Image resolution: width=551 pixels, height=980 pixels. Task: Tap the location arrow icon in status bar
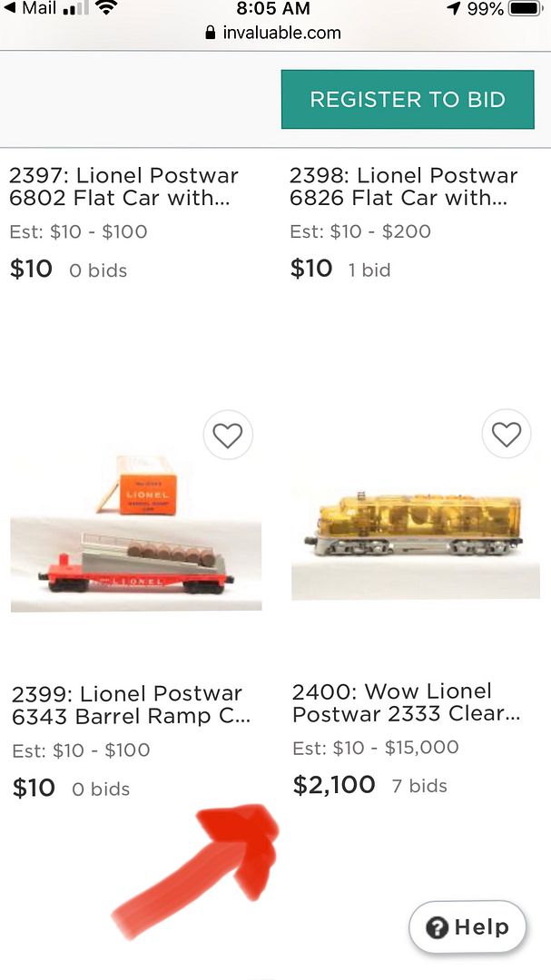point(454,9)
